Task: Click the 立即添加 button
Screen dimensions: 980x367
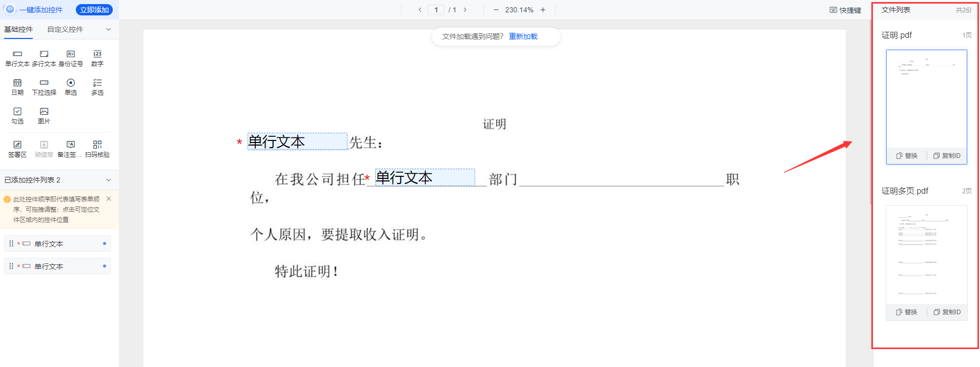Action: click(94, 10)
